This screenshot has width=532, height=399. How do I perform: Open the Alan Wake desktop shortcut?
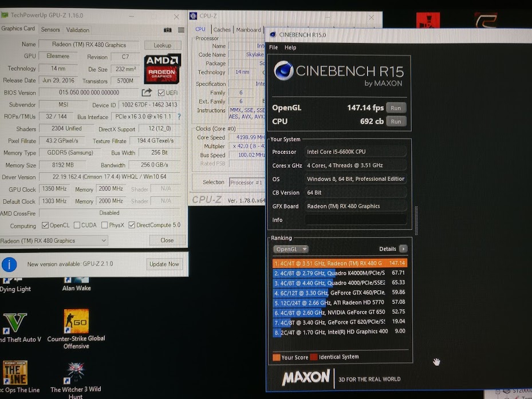[x=76, y=285]
